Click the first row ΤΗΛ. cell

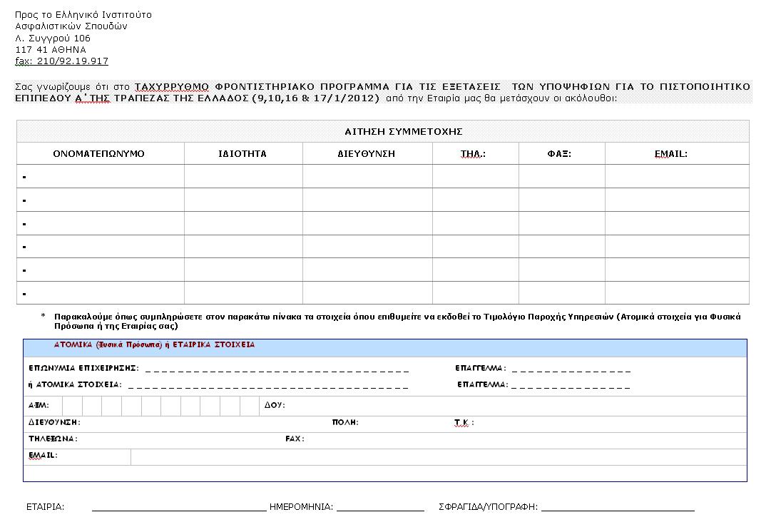click(x=475, y=176)
